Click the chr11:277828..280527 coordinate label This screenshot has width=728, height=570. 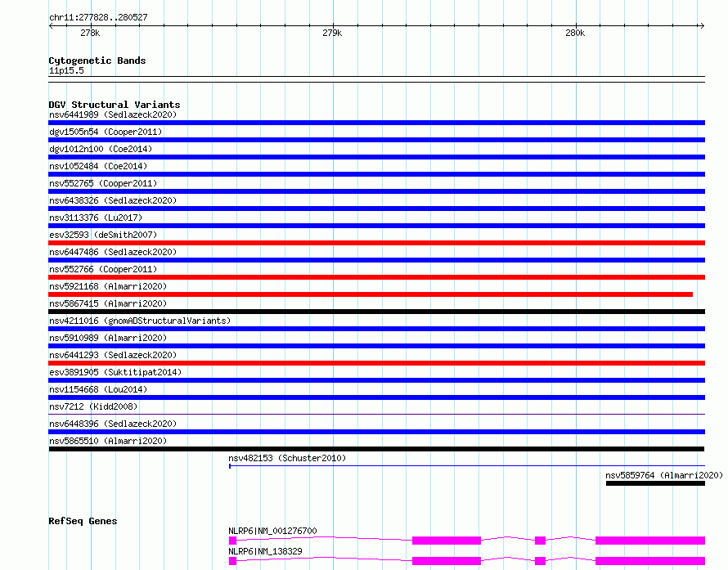click(98, 18)
